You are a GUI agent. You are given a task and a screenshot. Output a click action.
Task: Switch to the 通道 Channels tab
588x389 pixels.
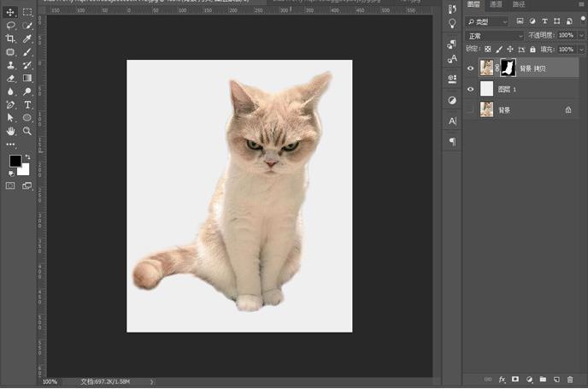[x=496, y=4]
